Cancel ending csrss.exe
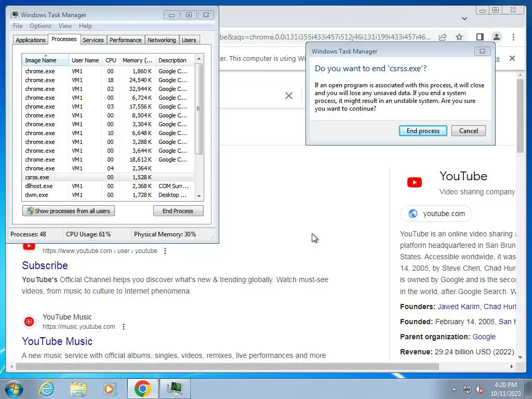Screen dimensions: 532x399 point(468,131)
